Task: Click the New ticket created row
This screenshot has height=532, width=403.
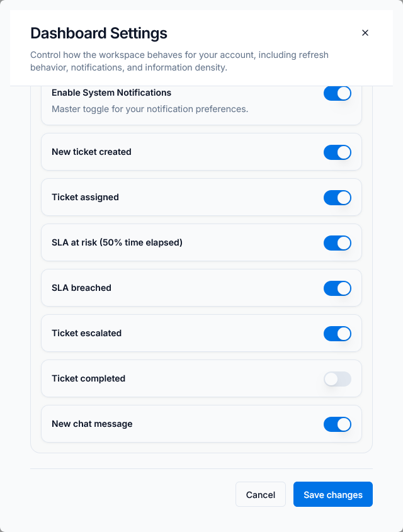Action: point(92,152)
